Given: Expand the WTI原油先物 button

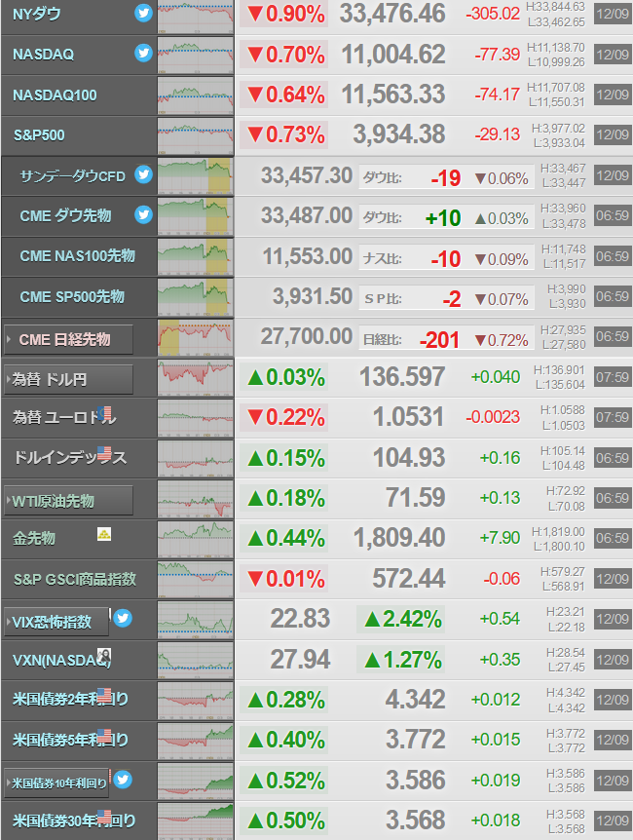Looking at the screenshot, I should (x=68, y=501).
